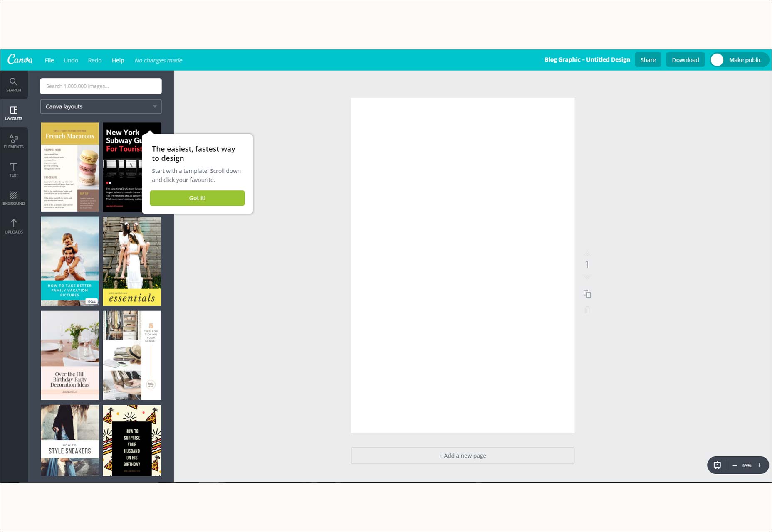Select the Pre-wedding essentials layout
The width and height of the screenshot is (772, 532).
click(132, 261)
